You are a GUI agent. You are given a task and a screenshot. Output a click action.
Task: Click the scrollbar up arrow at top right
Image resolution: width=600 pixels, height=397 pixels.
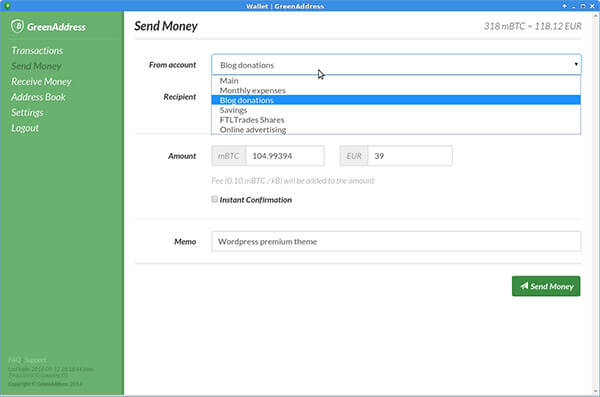(x=596, y=15)
